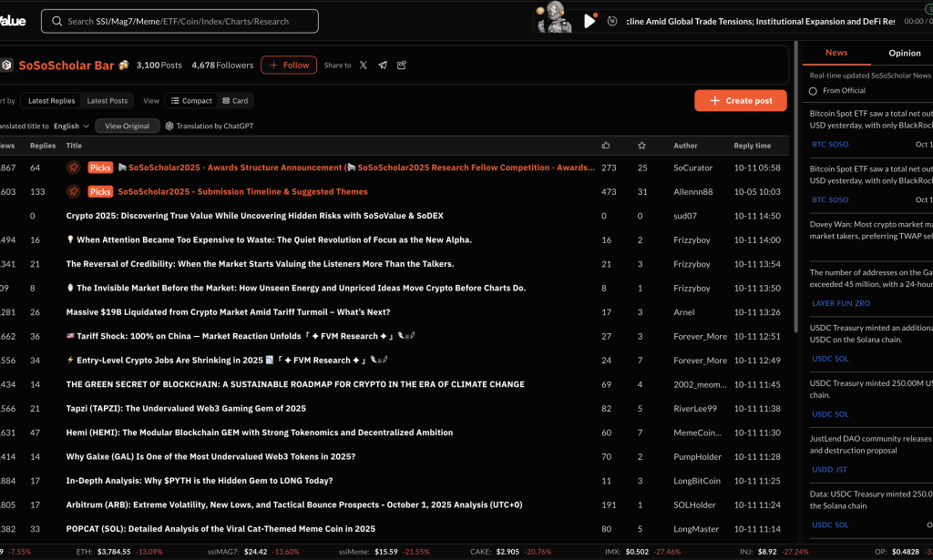This screenshot has height=560, width=933.
Task: Play the news audio broadcast
Action: [590, 22]
